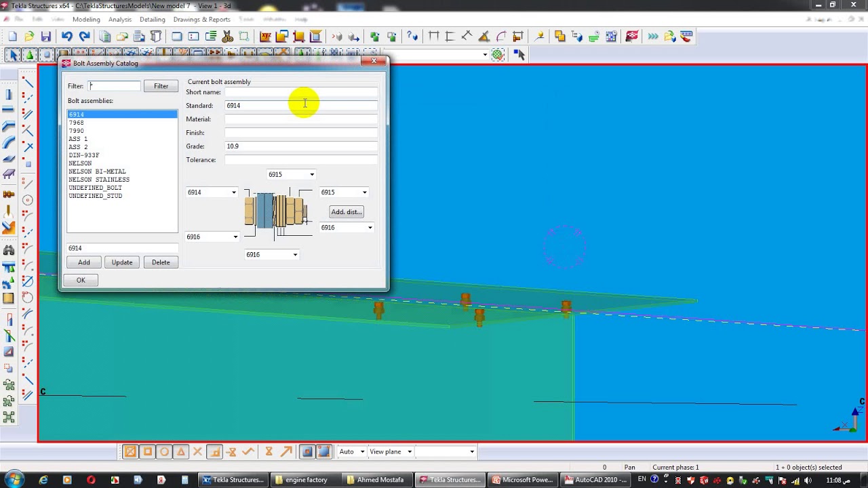The width and height of the screenshot is (868, 488).
Task: Click the Open model folder icon
Action: (29, 37)
